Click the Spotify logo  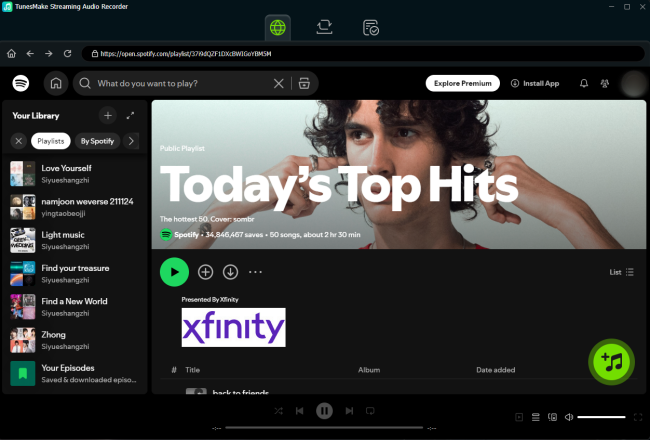(x=21, y=83)
